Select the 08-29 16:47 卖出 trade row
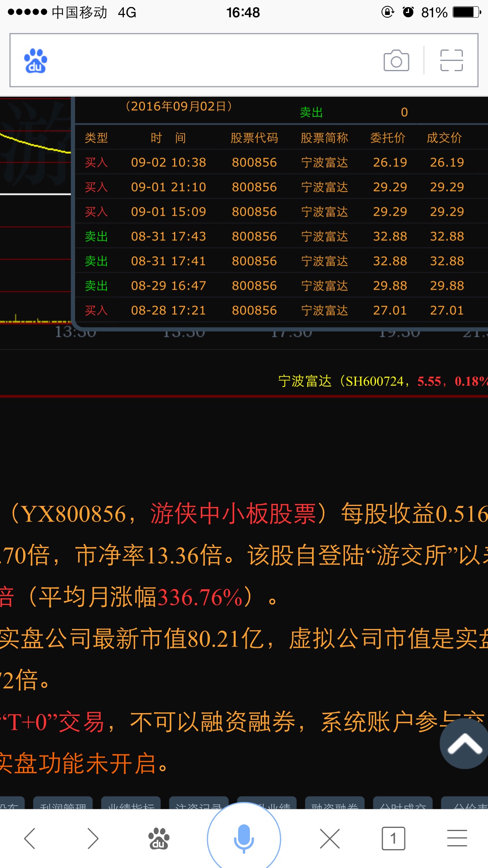The height and width of the screenshot is (868, 488). [275, 286]
